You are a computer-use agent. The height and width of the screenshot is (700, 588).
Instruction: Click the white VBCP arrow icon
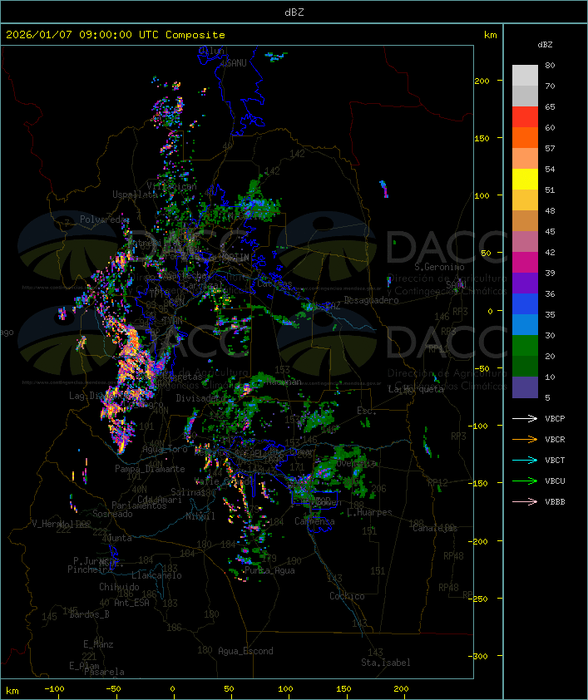pyautogui.click(x=525, y=418)
